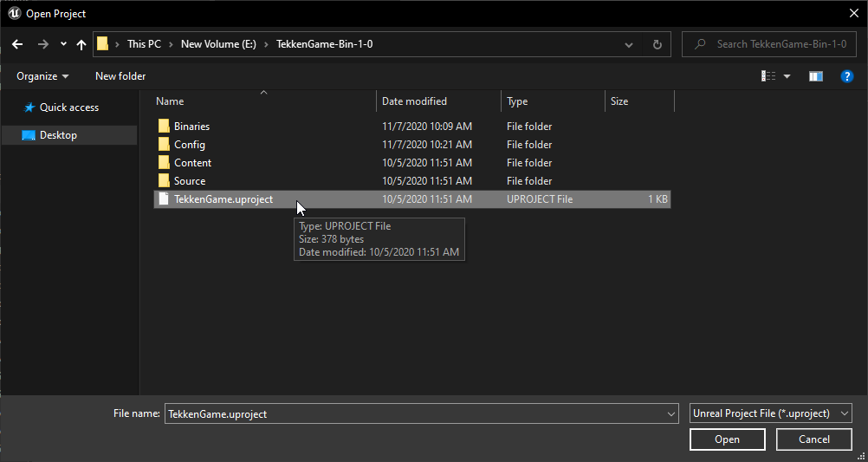Click the Forward navigation arrow
Image resolution: width=868 pixels, height=462 pixels.
coord(43,44)
